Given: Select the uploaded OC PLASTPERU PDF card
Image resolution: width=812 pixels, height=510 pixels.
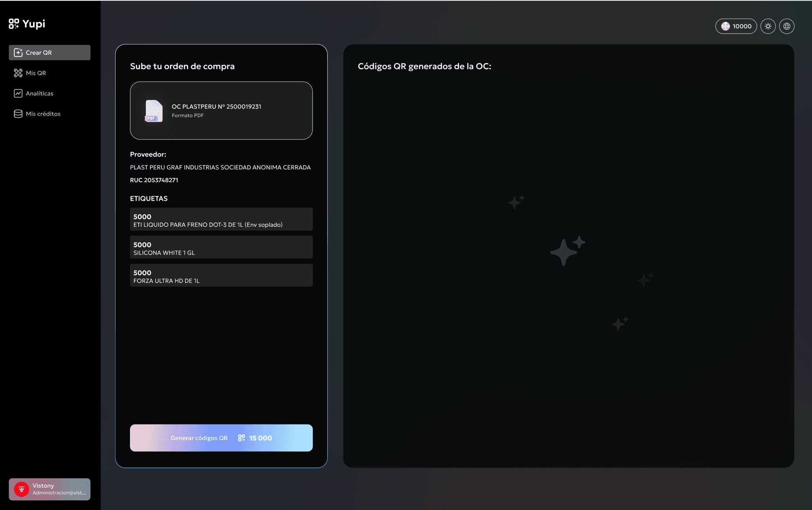Looking at the screenshot, I should [x=221, y=110].
